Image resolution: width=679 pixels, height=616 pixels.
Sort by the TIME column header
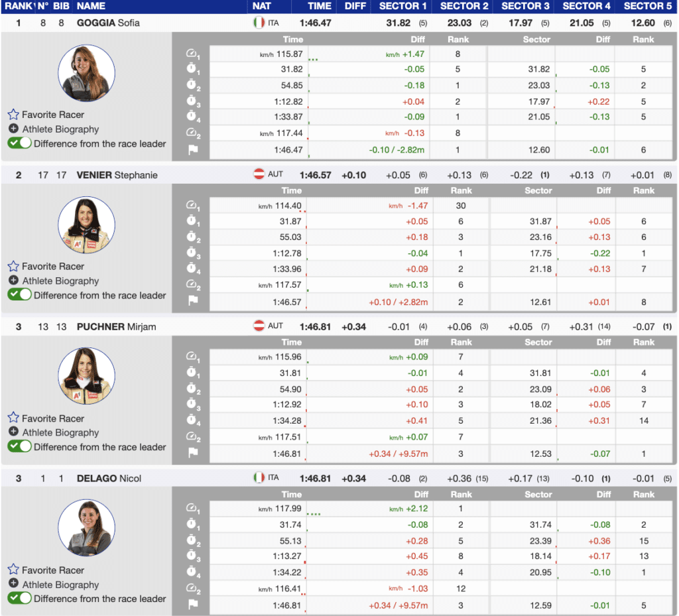click(319, 6)
